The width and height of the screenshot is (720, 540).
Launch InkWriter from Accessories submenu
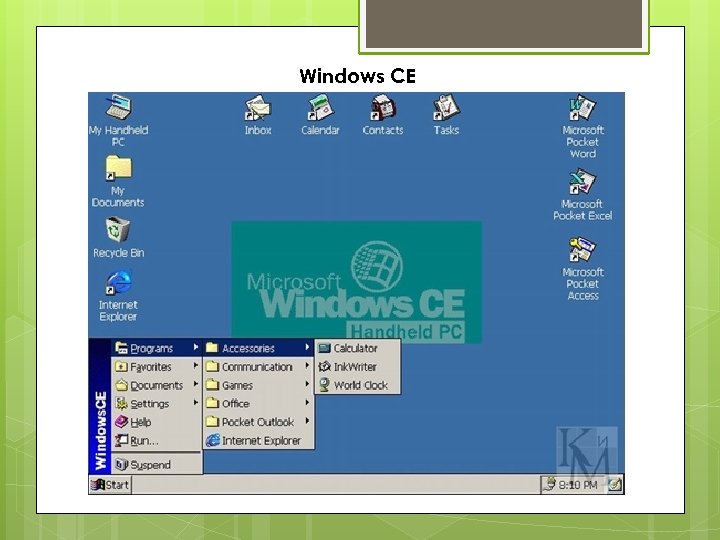point(357,366)
